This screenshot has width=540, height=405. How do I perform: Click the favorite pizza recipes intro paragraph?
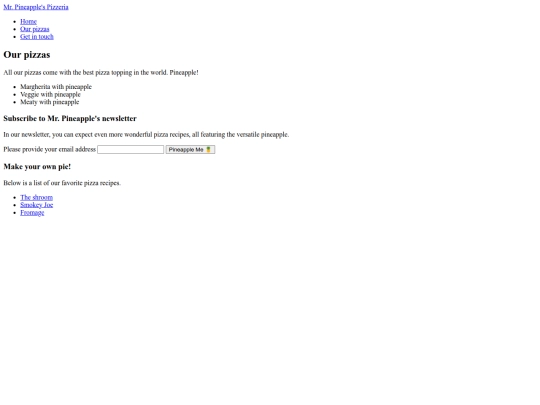pos(62,183)
